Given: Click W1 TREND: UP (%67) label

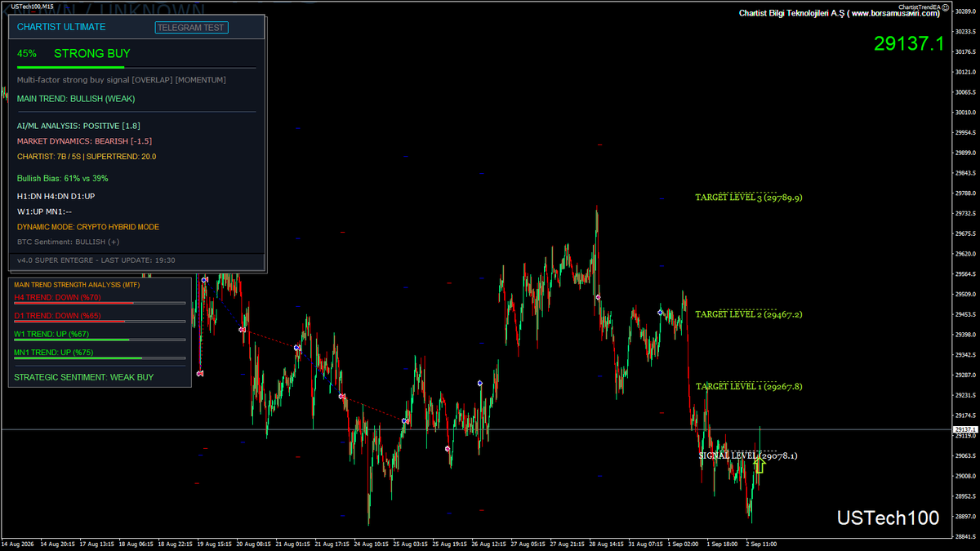Looking at the screenshot, I should click(x=51, y=334).
